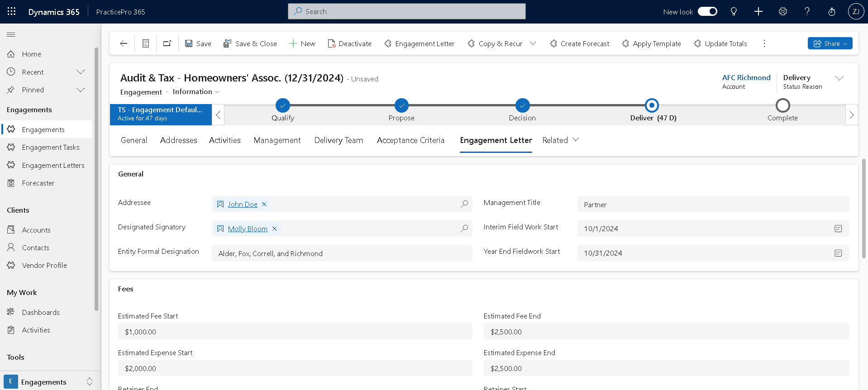The height and width of the screenshot is (390, 868).
Task: Click the lightbulb assistant icon
Action: coord(734,11)
